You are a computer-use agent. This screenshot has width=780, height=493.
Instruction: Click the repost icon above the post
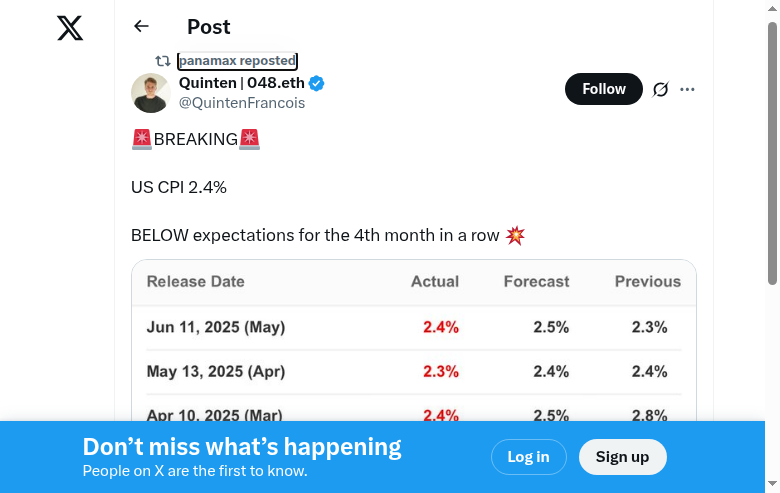click(x=162, y=61)
